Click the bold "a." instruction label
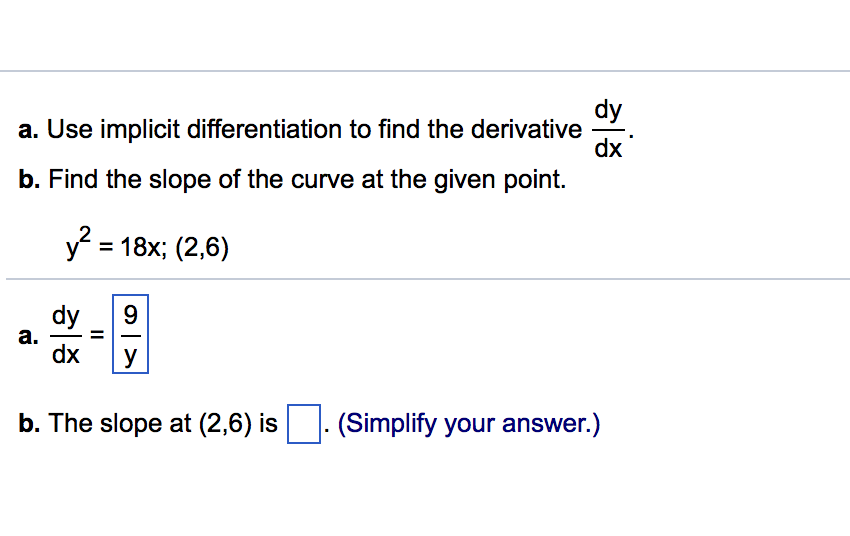The height and width of the screenshot is (536, 850). point(28,130)
